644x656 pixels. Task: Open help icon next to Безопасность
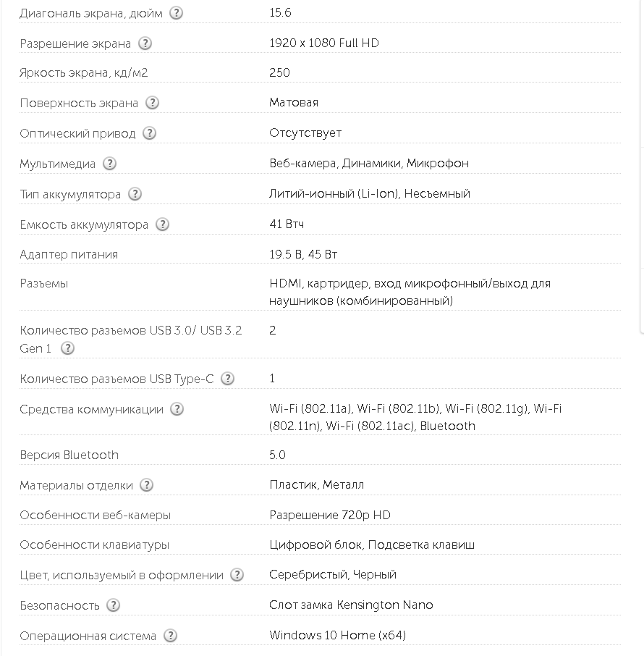(113, 605)
